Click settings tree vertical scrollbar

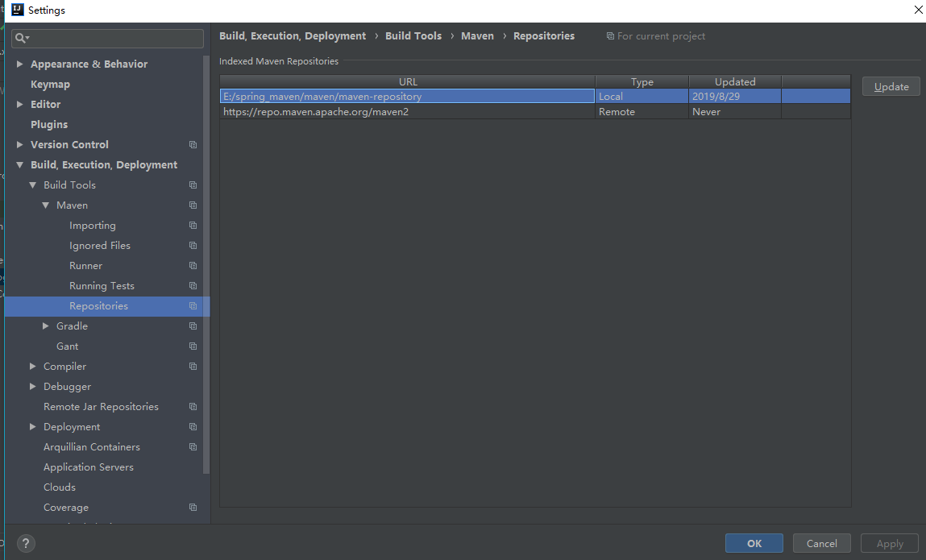click(x=206, y=264)
